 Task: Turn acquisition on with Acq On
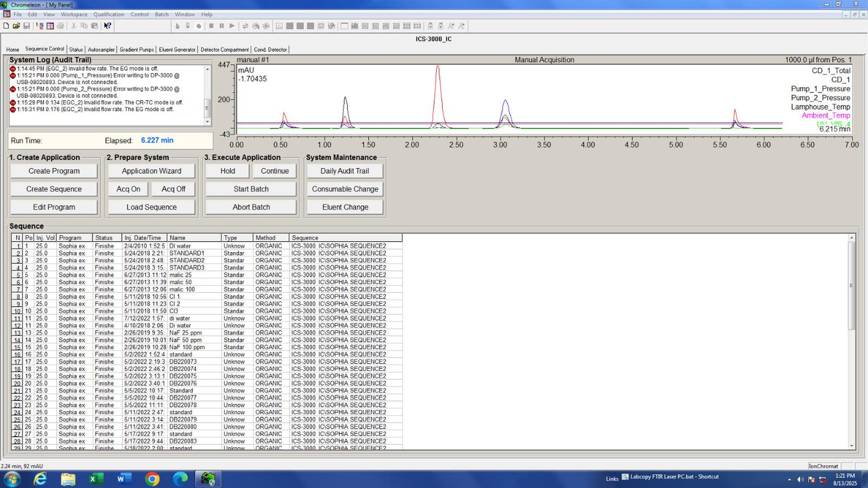128,189
